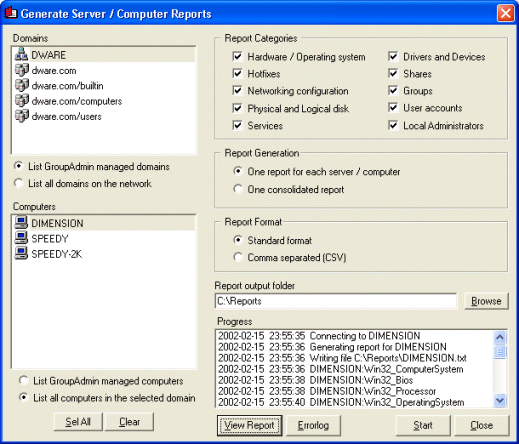The height and width of the screenshot is (444, 519).
Task: Uncheck the Hotfixes report category
Action: pos(237,73)
